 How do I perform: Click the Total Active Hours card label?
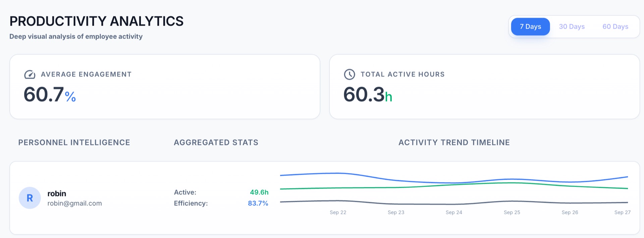(402, 74)
